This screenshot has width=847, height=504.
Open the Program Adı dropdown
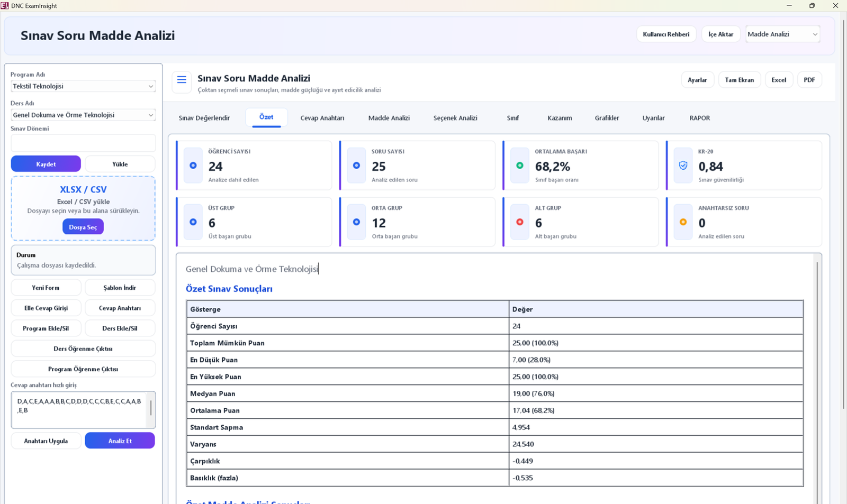(83, 86)
